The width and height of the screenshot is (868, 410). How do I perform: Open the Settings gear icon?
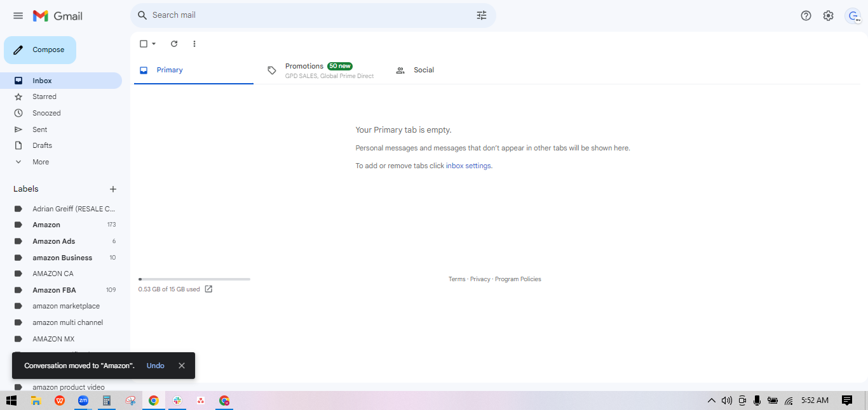pos(828,16)
